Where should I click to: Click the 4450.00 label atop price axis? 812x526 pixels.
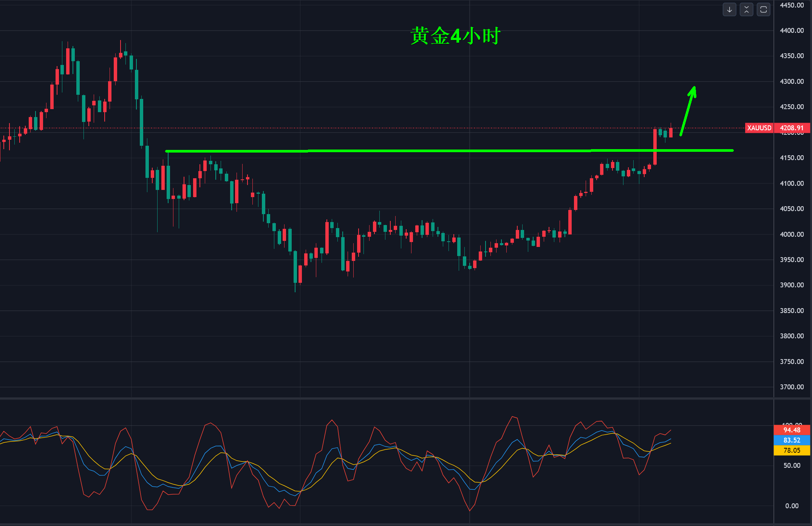[x=792, y=5]
